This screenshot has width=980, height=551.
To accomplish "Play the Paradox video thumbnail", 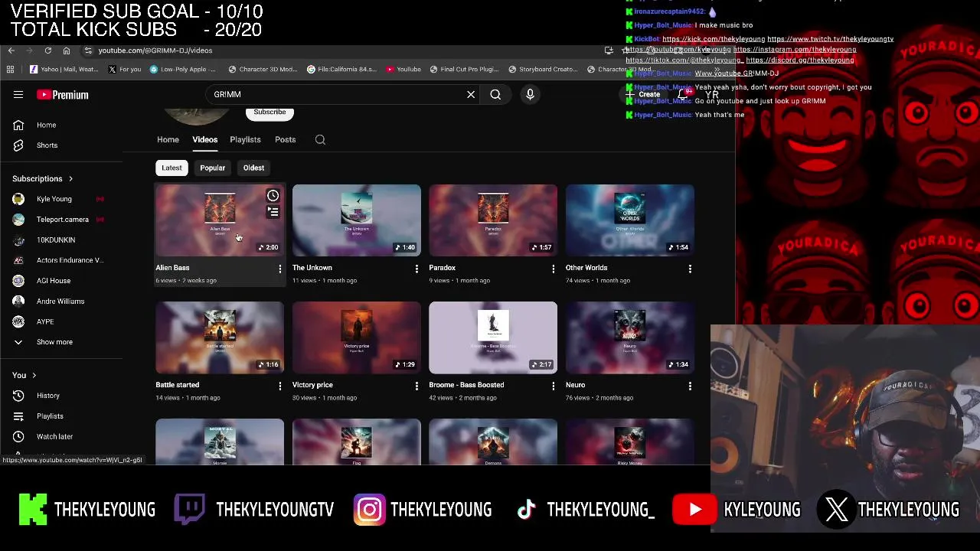I will pos(493,220).
